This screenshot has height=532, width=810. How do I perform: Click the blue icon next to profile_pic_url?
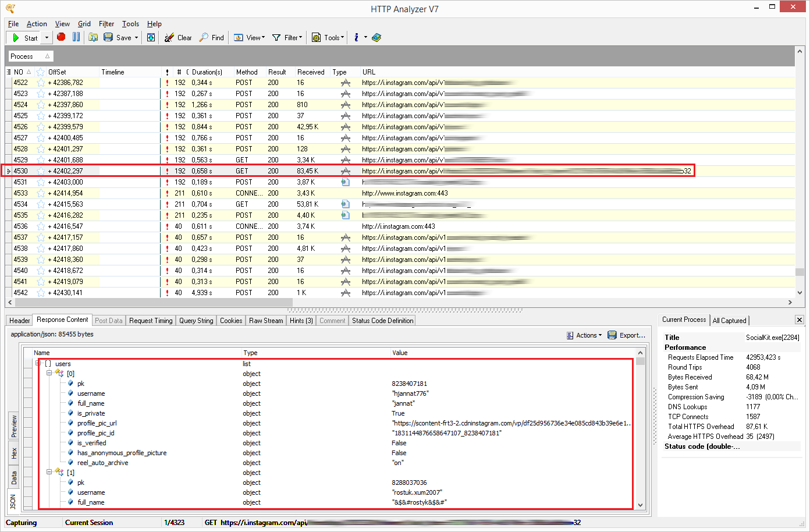pos(71,423)
